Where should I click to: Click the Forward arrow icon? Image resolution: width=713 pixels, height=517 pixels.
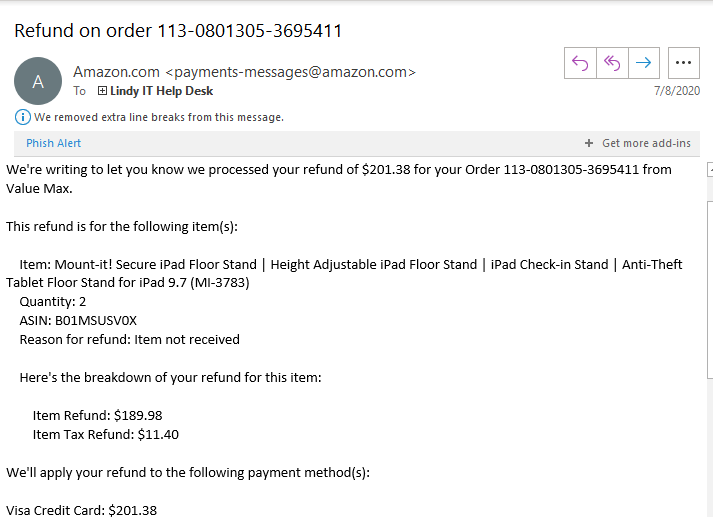click(643, 62)
